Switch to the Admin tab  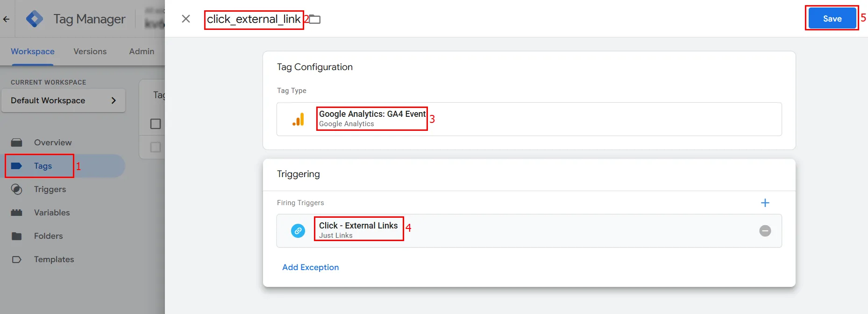tap(142, 51)
